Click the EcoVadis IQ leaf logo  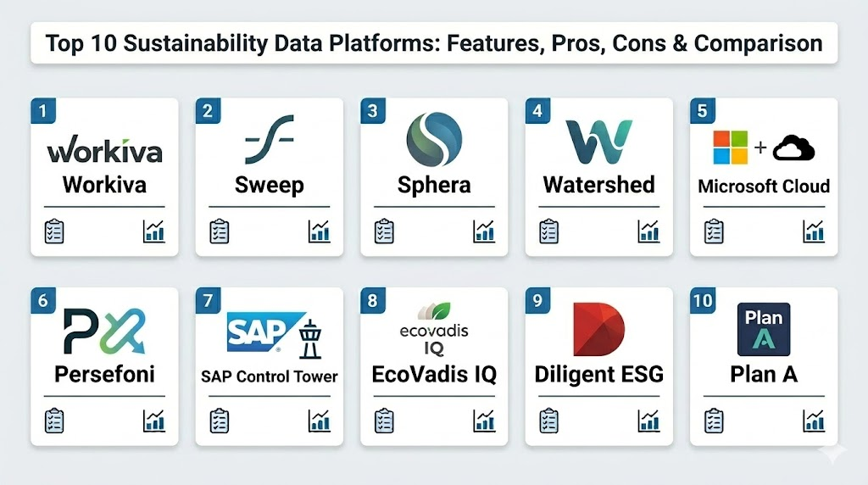[x=434, y=313]
